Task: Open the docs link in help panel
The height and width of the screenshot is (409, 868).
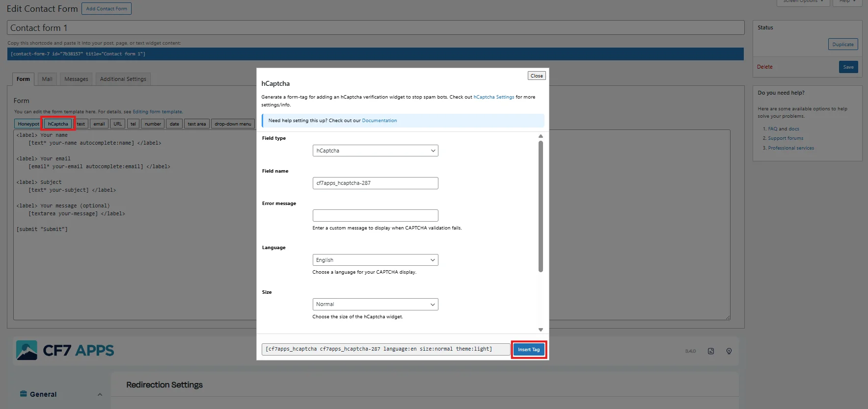Action: pyautogui.click(x=794, y=129)
